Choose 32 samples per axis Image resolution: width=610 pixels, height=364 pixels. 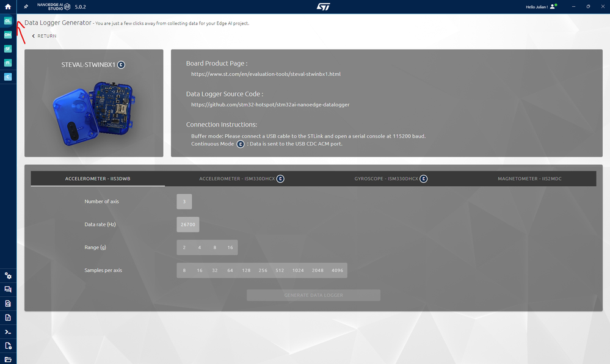coord(215,271)
